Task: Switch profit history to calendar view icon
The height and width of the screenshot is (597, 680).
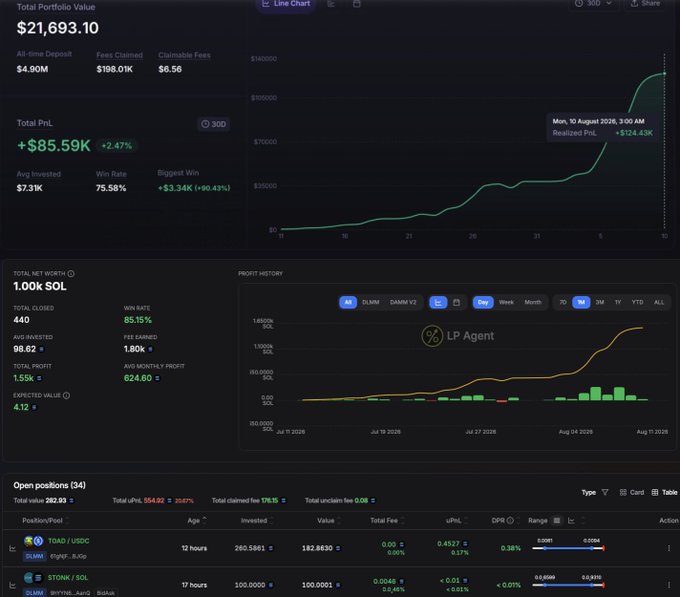Action: [x=457, y=302]
